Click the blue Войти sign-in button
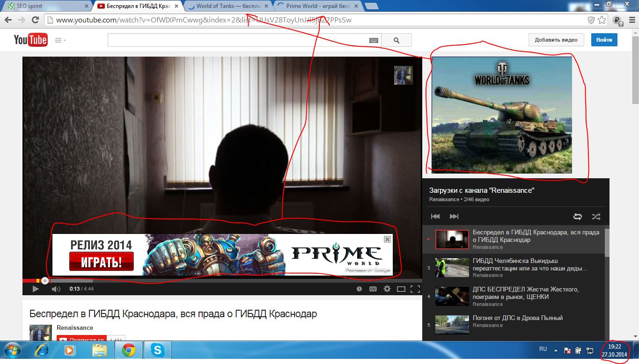The height and width of the screenshot is (364, 639). 604,40
